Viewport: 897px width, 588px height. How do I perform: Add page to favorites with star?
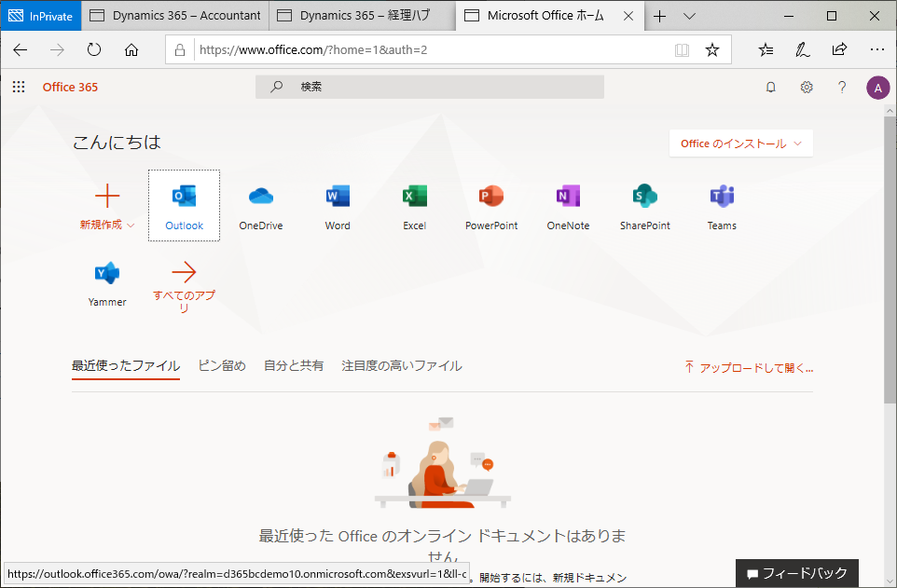tap(711, 49)
